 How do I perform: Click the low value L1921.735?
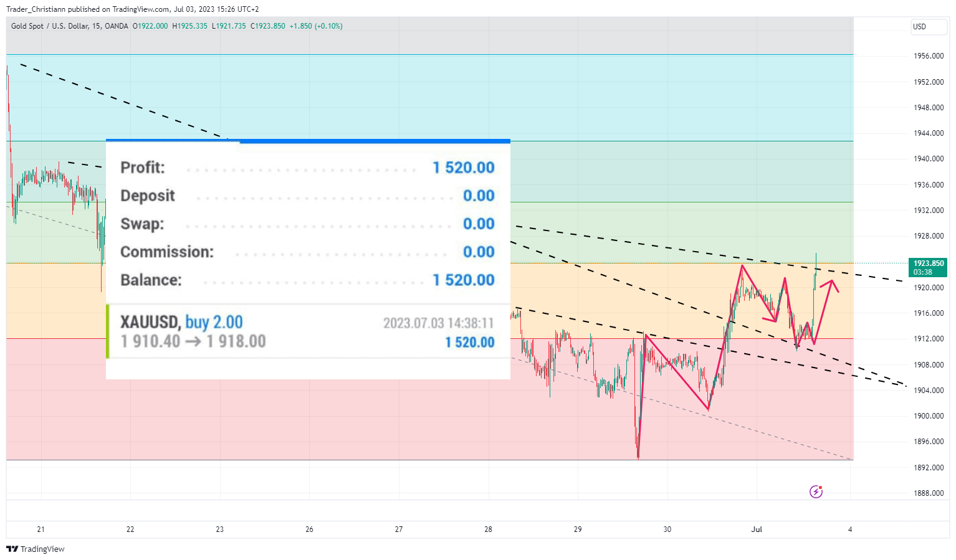229,26
